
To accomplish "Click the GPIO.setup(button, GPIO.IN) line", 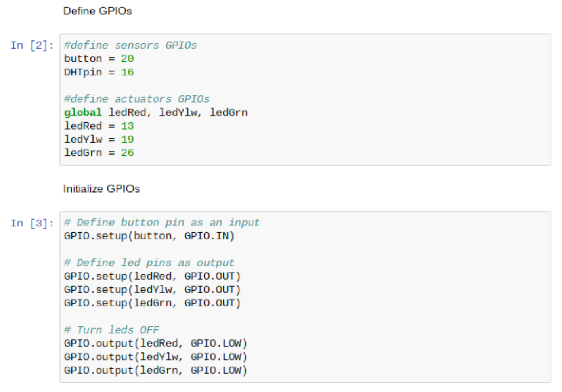I will click(x=149, y=236).
